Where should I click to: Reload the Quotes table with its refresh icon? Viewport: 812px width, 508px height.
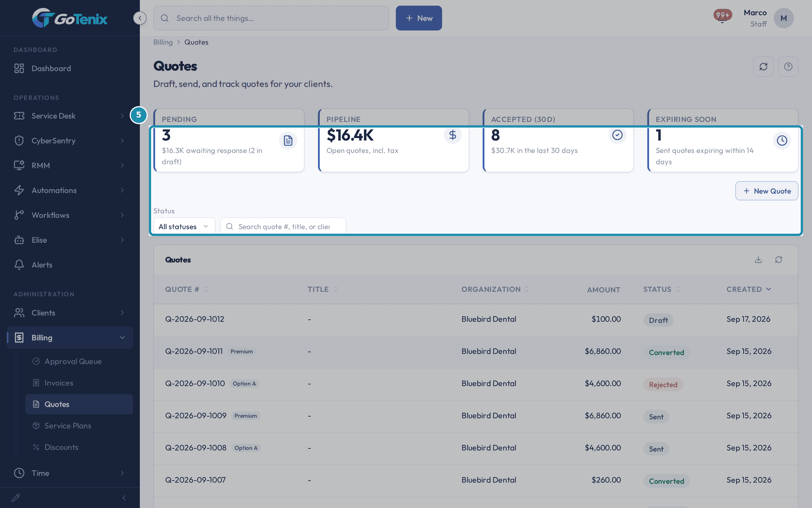tap(779, 260)
